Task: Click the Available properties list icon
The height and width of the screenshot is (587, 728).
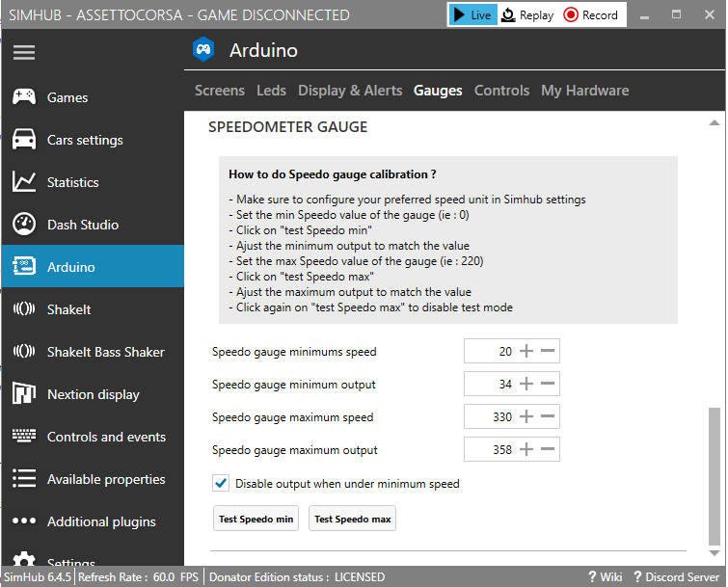Action: coord(24,479)
